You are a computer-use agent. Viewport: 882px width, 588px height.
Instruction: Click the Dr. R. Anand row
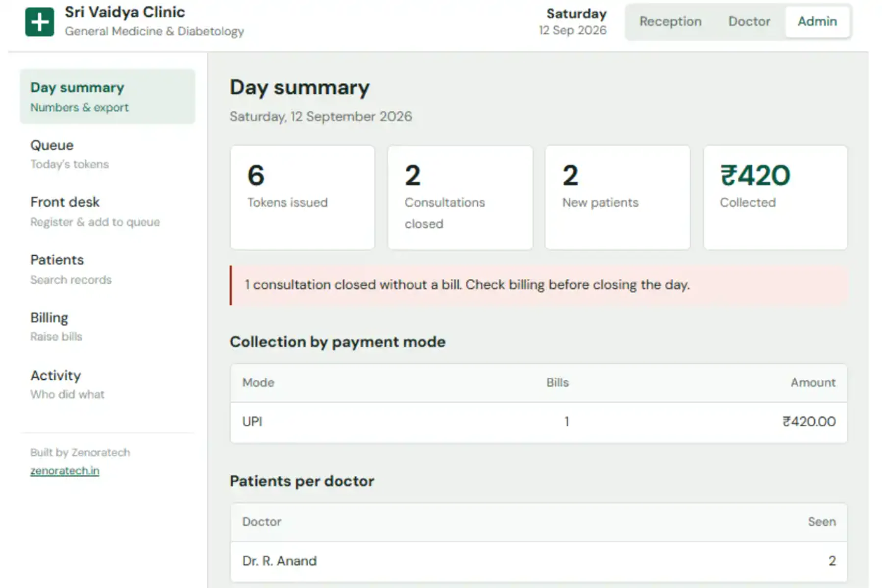click(x=539, y=562)
